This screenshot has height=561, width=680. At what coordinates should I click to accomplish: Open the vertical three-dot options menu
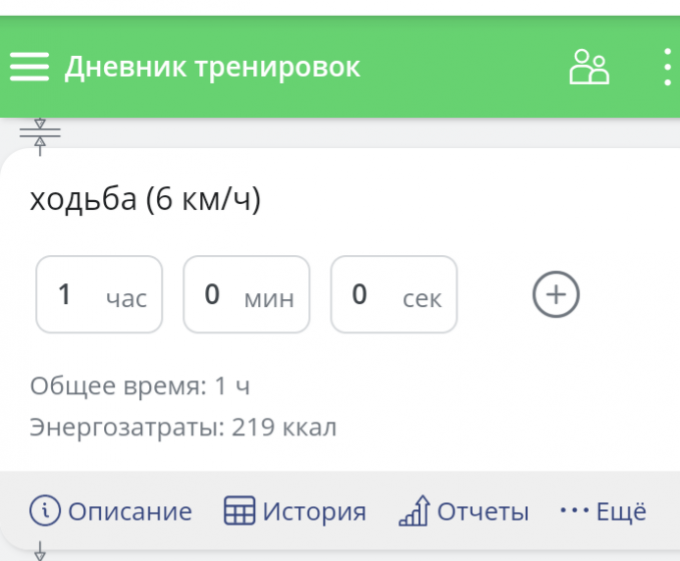pos(668,67)
